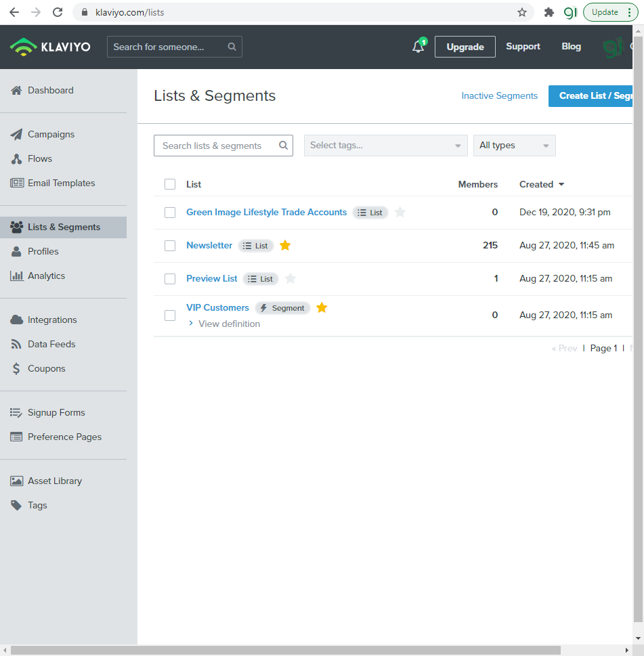Click the green gi extension icon
The image size is (644, 656).
coord(570,13)
